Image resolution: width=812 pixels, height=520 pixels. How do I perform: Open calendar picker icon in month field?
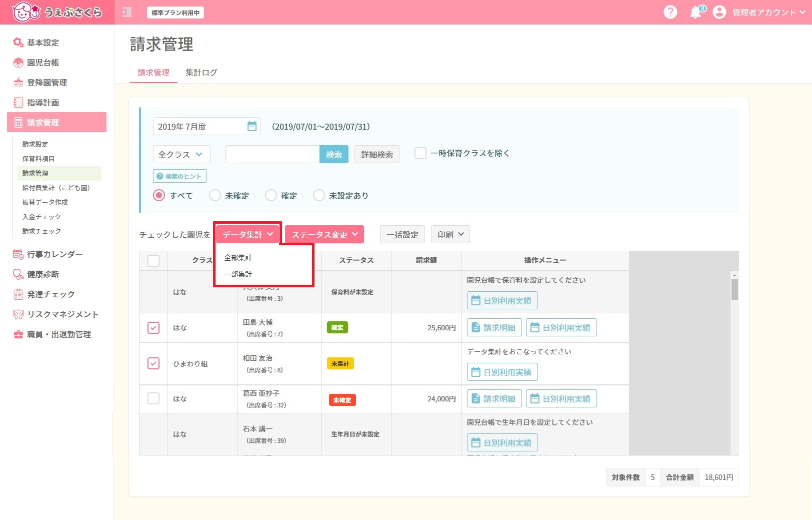252,126
